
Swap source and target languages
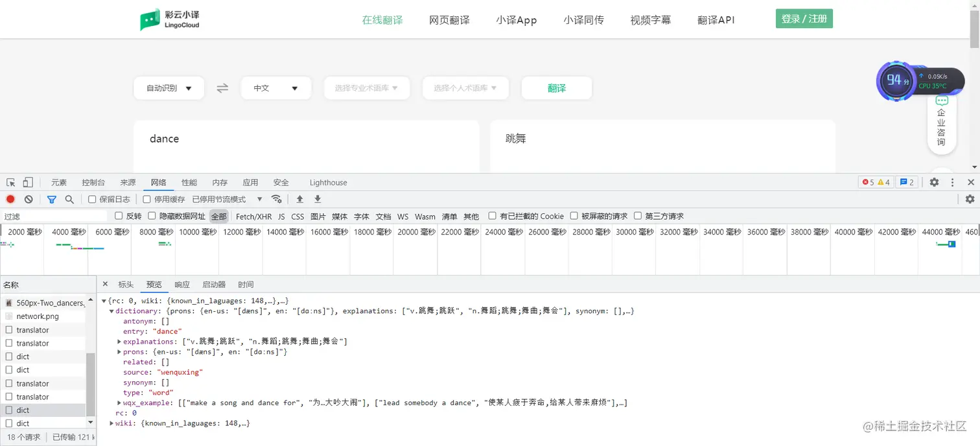222,88
